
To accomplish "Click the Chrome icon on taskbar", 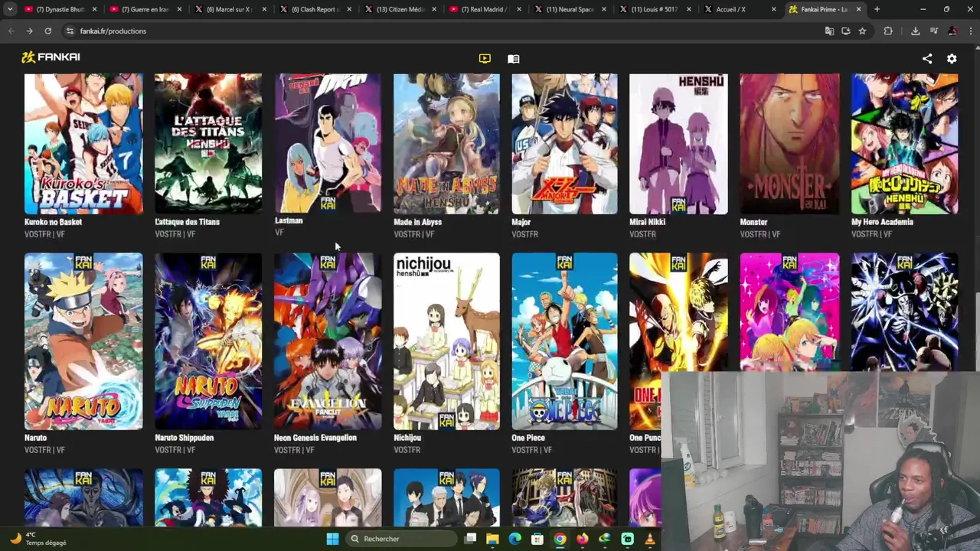I will tap(560, 539).
